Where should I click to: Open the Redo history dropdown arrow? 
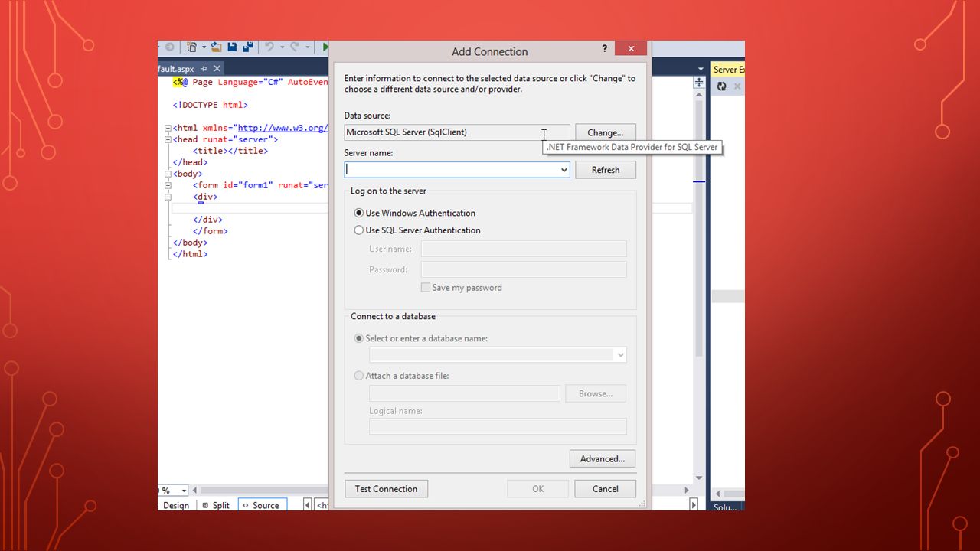(308, 47)
